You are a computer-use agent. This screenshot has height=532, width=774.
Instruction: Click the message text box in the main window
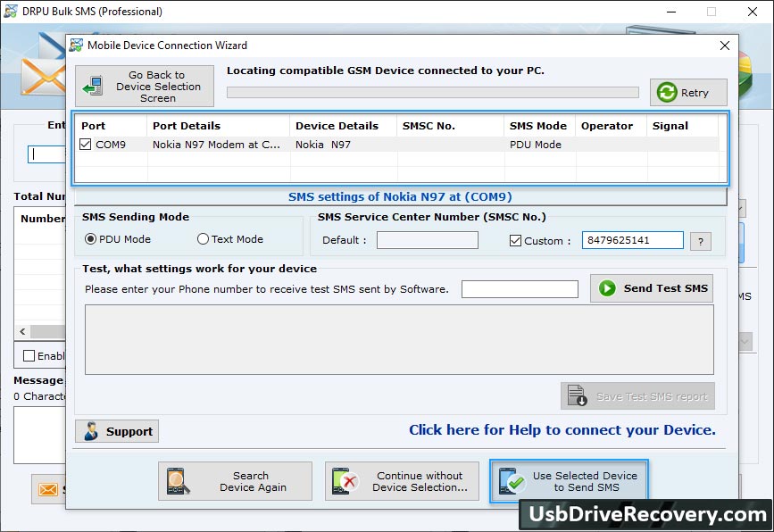(39, 435)
